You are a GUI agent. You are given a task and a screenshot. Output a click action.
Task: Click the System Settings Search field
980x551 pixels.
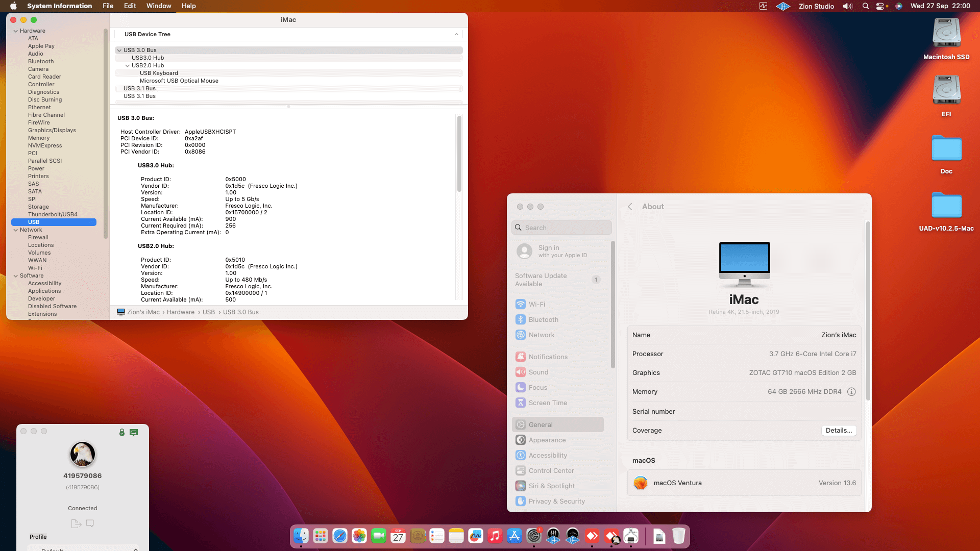point(561,228)
